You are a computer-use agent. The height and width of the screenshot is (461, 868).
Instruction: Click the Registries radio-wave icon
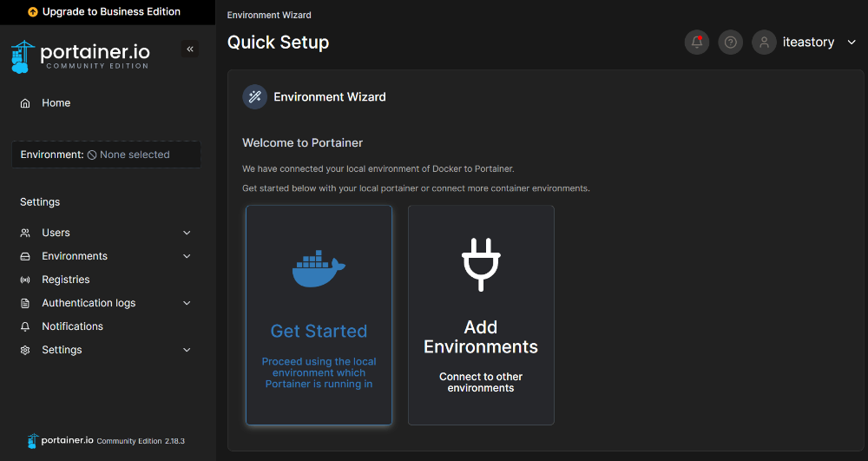25,280
